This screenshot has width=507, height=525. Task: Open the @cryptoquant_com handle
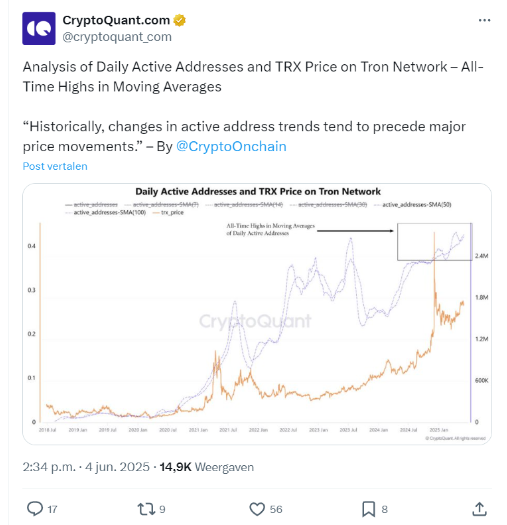pos(117,37)
